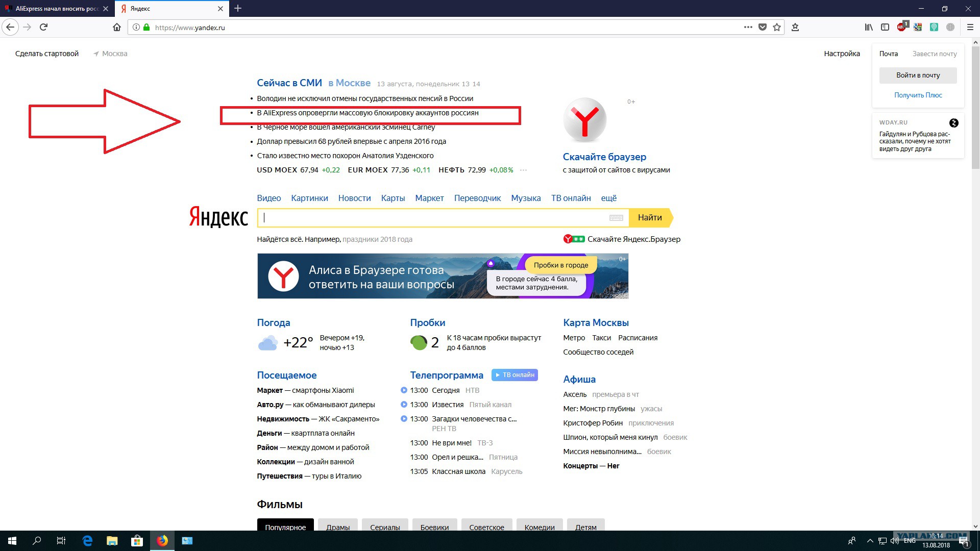Click the green traffic level indicator

pos(419,343)
